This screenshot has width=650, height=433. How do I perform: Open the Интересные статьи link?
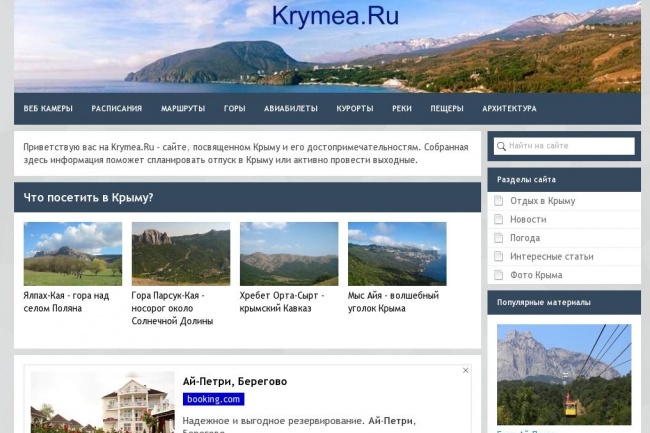pos(552,256)
